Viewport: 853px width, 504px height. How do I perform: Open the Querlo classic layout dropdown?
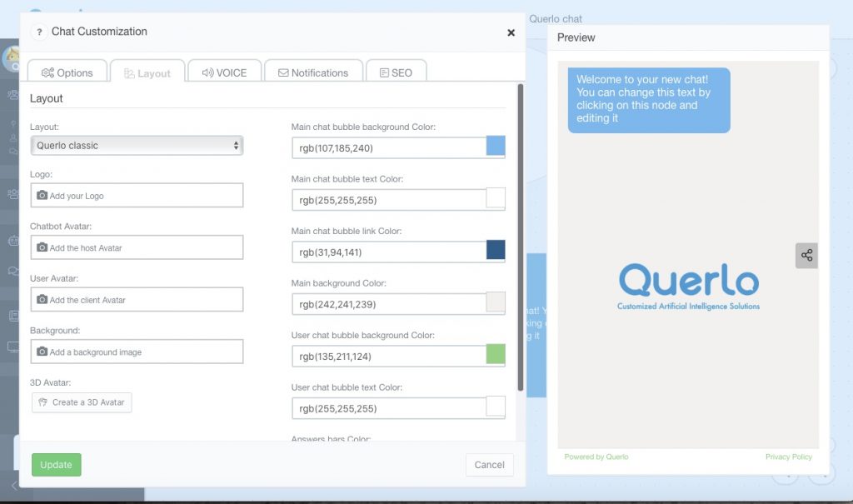137,145
